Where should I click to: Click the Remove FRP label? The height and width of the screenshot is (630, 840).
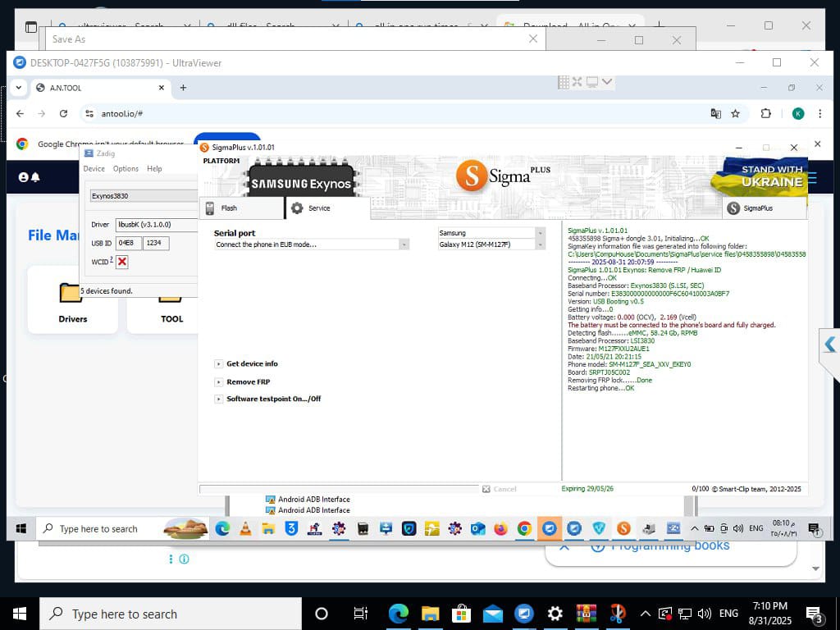click(248, 382)
